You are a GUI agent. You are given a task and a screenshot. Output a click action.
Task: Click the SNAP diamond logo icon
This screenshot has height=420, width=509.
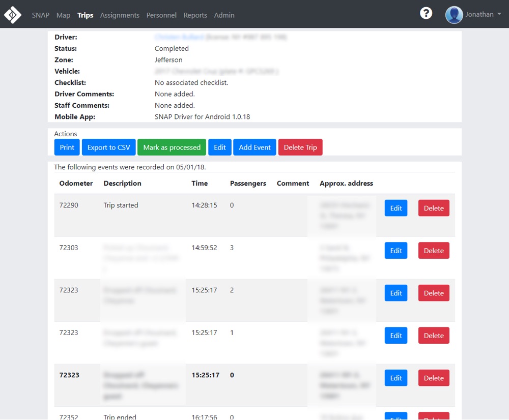(x=13, y=15)
